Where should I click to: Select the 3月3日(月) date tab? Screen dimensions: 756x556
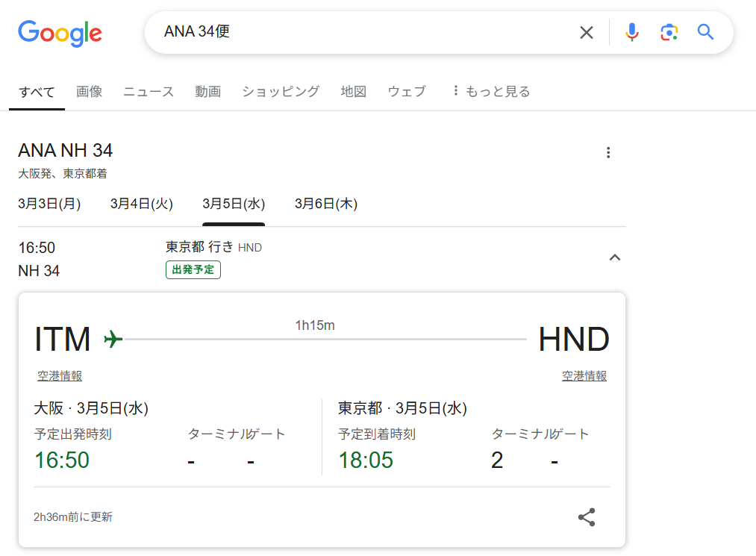tap(49, 204)
